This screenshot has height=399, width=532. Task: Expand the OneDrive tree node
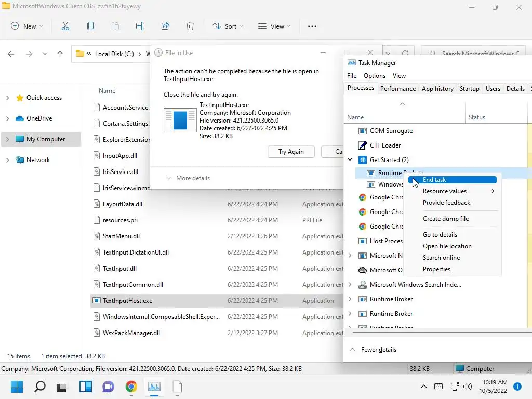click(7, 118)
